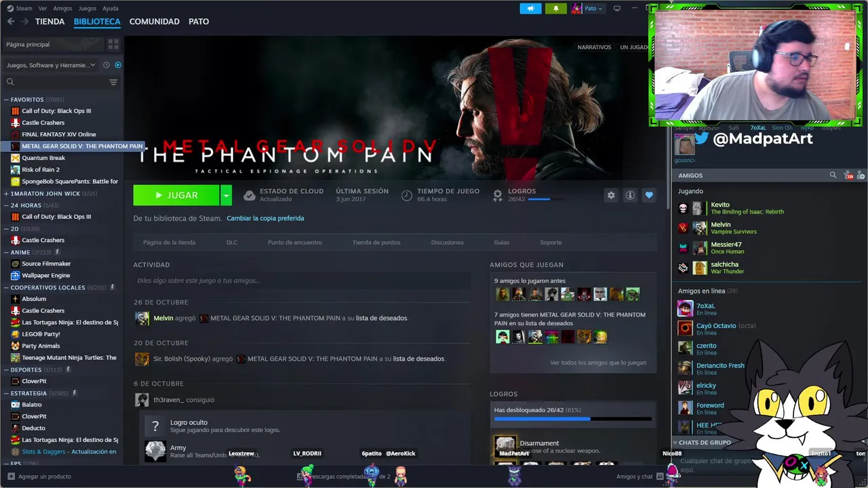Image resolution: width=868 pixels, height=488 pixels.
Task: Open the dropdown arrow next to JUGAR
Action: (x=226, y=195)
